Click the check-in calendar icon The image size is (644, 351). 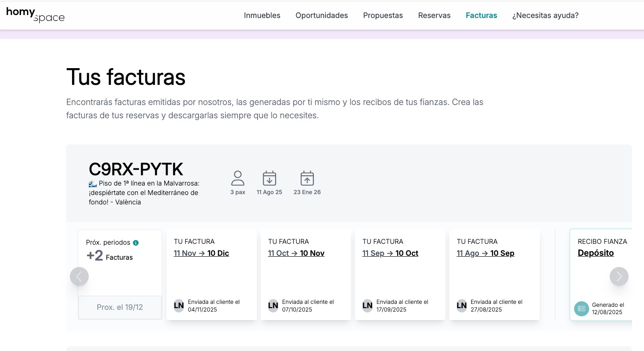click(269, 178)
